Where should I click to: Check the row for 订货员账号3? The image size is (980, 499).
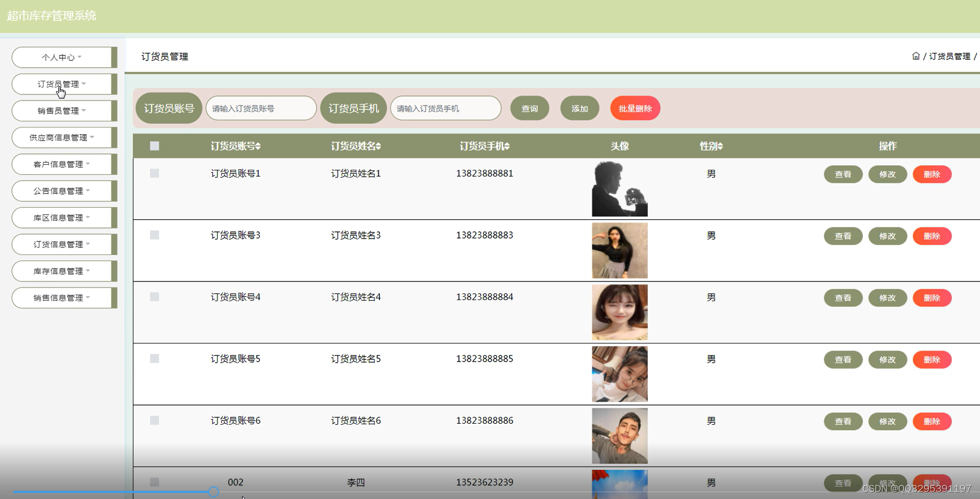pos(154,235)
